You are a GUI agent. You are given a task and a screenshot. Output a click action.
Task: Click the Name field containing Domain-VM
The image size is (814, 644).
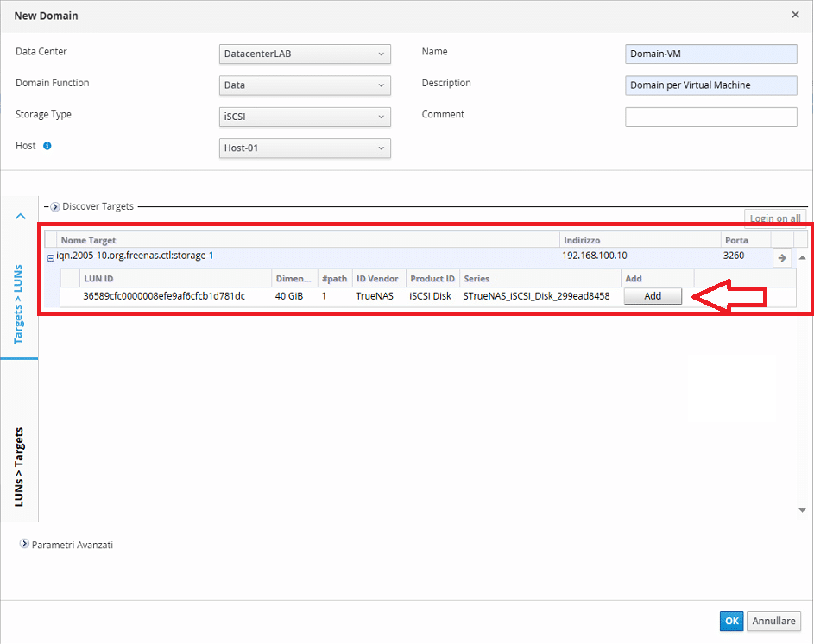(x=710, y=54)
